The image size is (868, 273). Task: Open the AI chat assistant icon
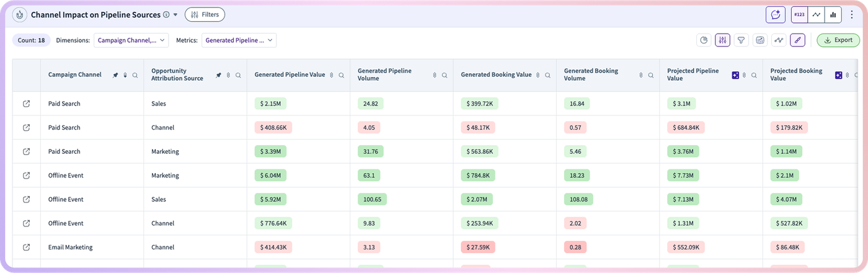click(x=775, y=14)
